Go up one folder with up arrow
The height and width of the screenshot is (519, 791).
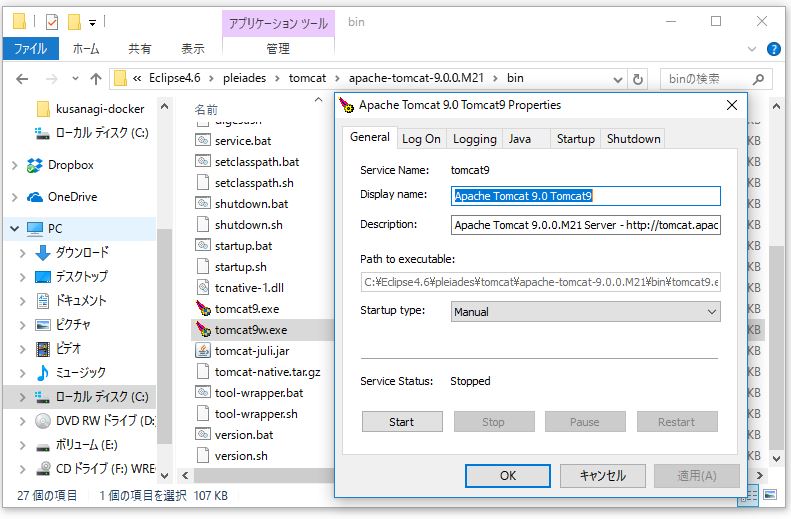tap(96, 79)
